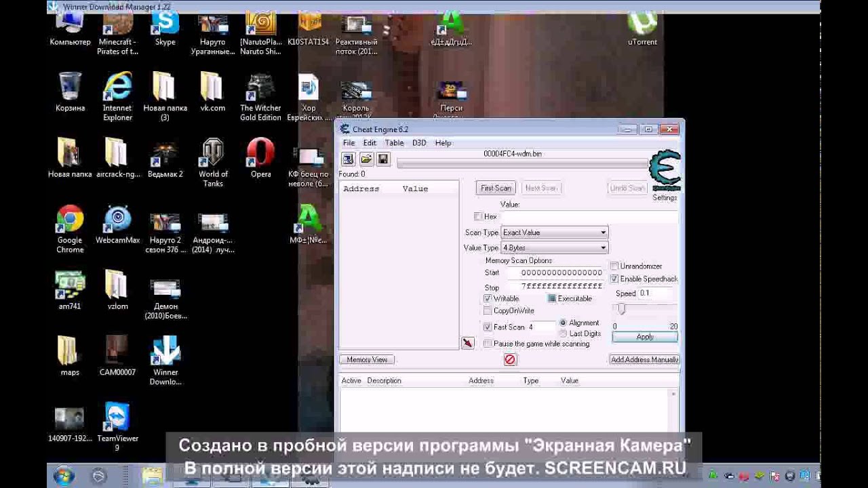Open the Minecraft Pirates desktop shortcut
Viewport: 868px width, 488px height.
[x=117, y=34]
